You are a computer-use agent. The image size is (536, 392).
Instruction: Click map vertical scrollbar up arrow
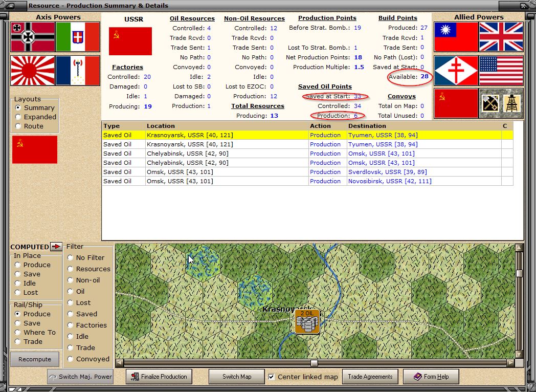(519, 247)
